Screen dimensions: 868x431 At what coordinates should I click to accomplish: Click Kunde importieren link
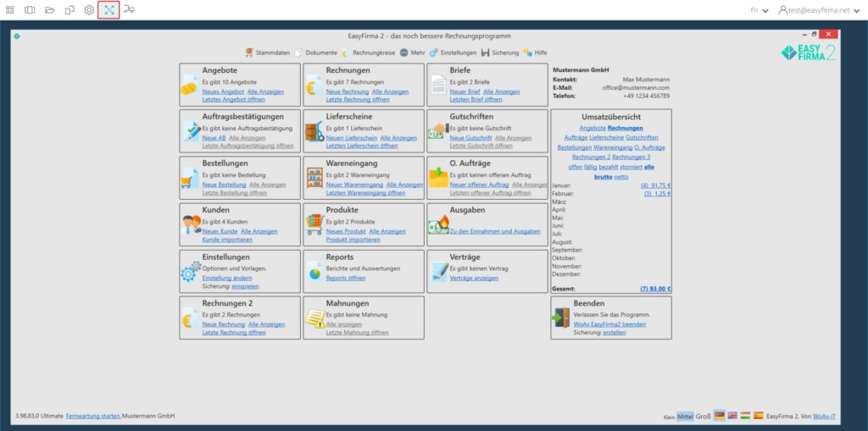(227, 240)
